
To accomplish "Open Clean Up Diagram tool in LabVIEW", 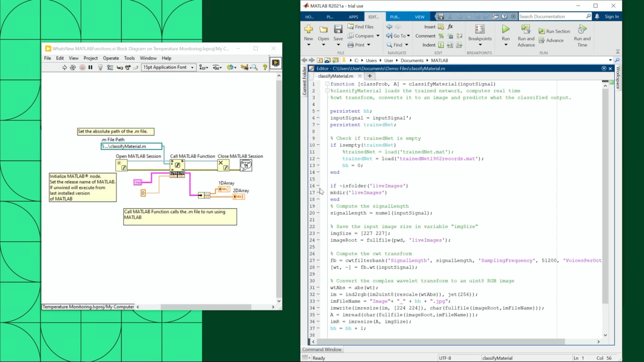I will [x=244, y=67].
